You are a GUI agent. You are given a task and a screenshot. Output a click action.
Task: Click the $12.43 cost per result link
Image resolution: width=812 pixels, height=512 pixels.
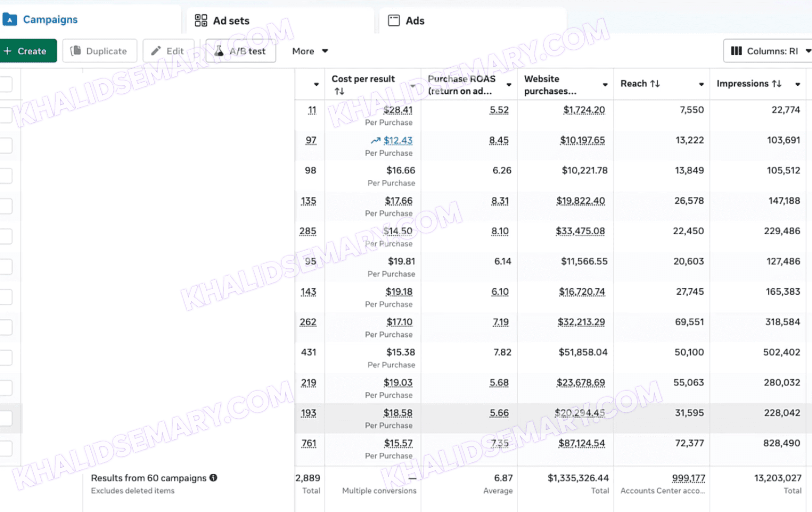click(398, 140)
